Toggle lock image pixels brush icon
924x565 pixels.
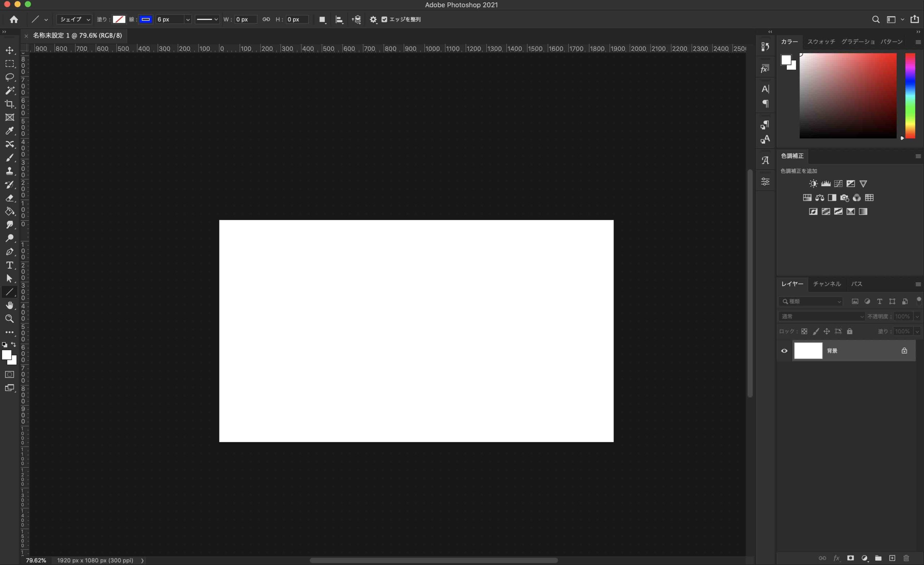click(816, 331)
